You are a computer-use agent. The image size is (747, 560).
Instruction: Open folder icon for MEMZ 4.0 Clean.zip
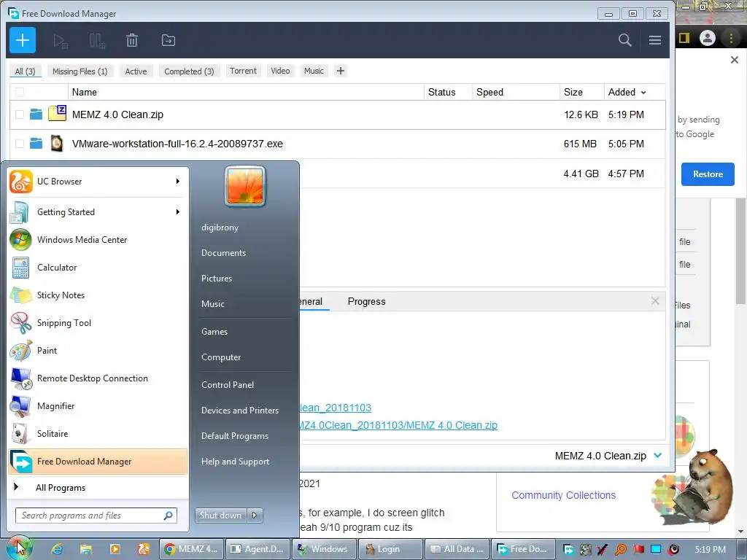36,114
